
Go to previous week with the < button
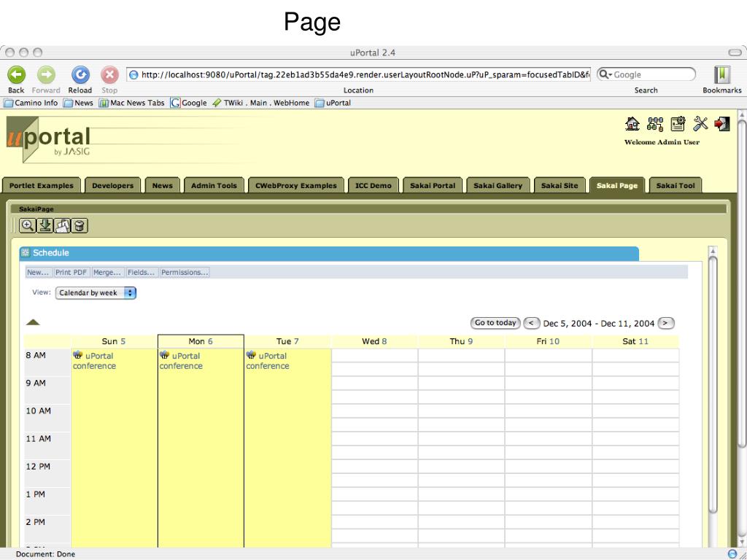(532, 323)
